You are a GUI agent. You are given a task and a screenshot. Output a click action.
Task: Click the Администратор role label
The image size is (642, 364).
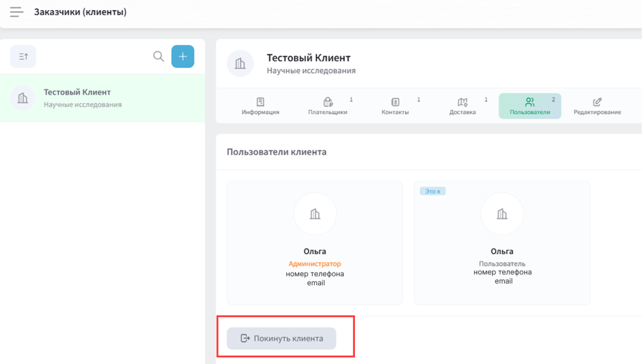(315, 264)
